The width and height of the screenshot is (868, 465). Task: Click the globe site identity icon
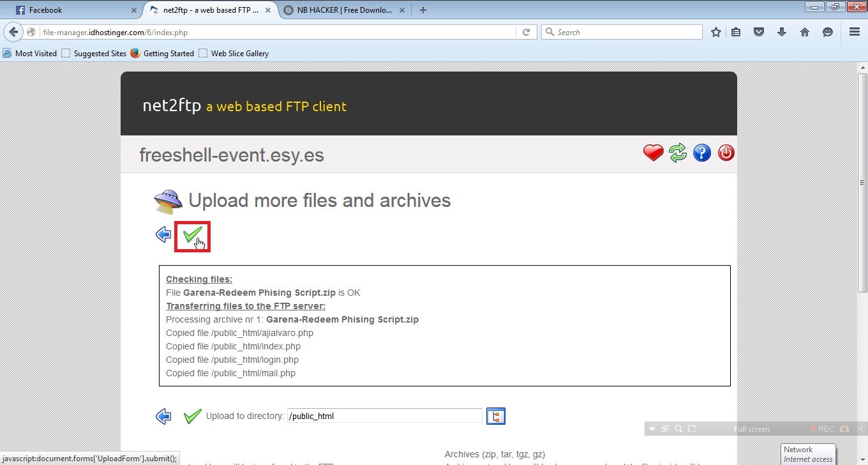click(x=31, y=32)
